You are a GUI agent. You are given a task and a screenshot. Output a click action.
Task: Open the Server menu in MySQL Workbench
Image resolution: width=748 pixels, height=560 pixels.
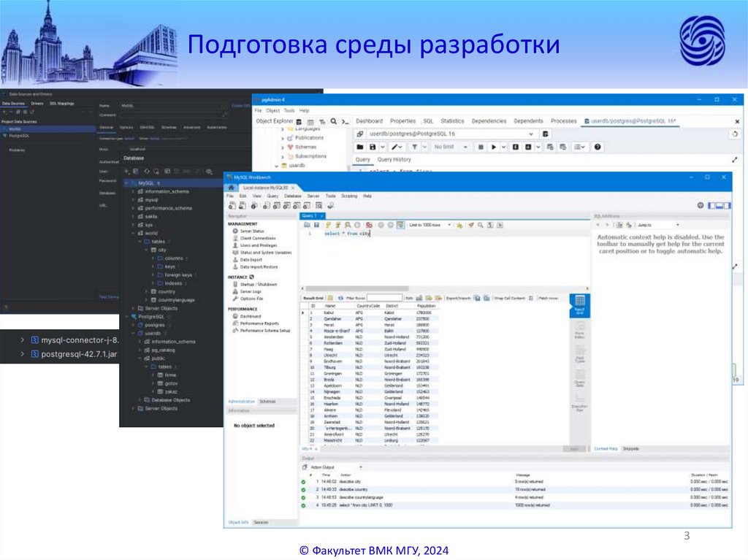pyautogui.click(x=313, y=196)
